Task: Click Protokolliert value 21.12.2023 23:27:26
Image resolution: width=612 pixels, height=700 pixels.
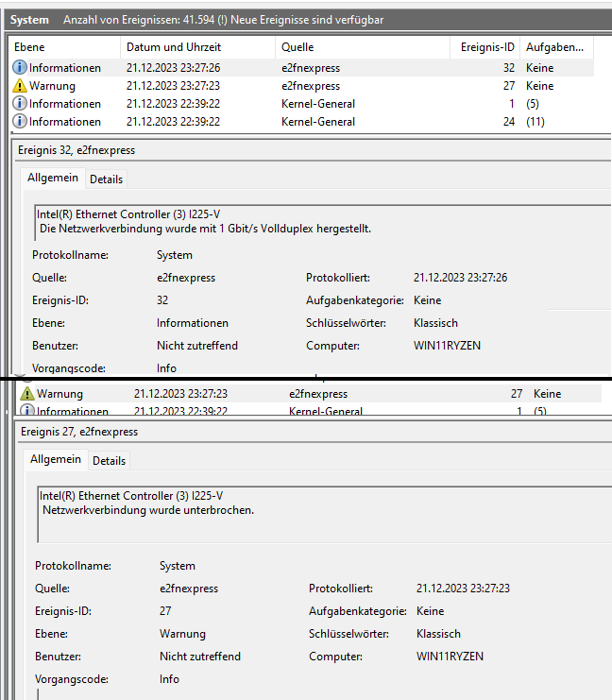Action: (x=460, y=278)
